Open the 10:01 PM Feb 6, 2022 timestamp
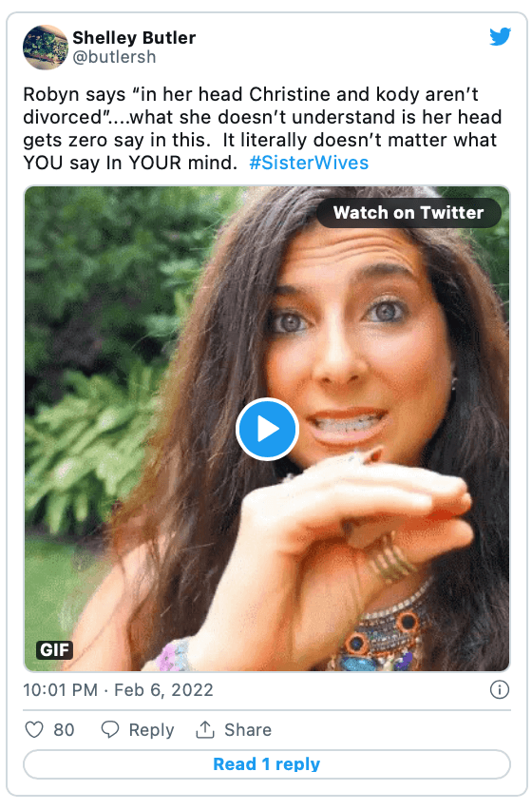532x810 pixels. 118,690
